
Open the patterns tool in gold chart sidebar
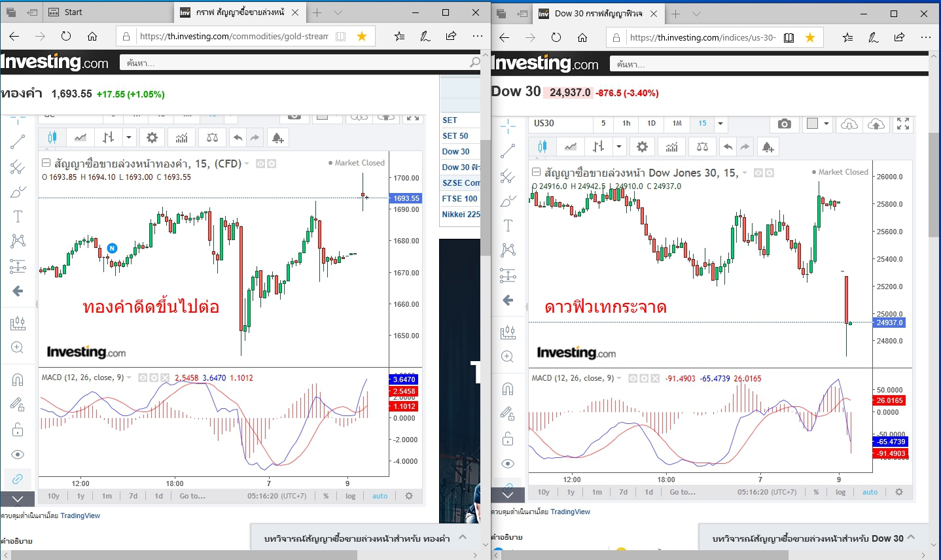[18, 241]
